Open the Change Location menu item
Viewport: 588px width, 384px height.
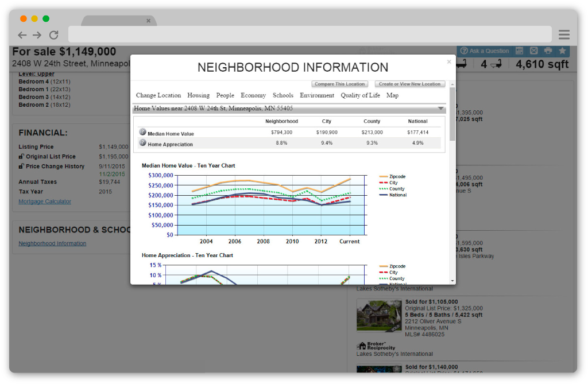[x=158, y=95]
